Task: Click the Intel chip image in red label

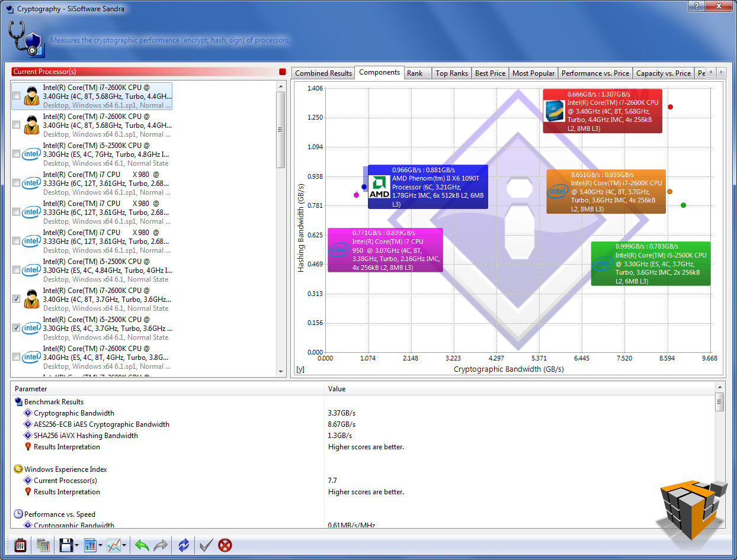Action: coord(555,111)
